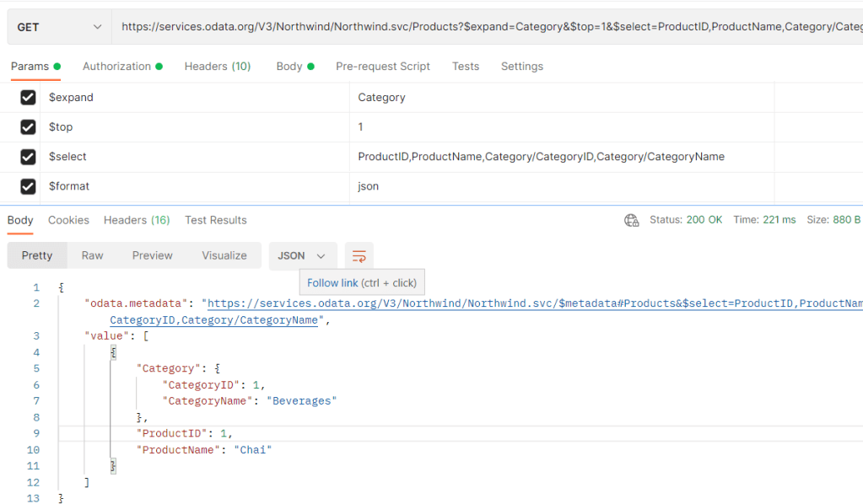863x504 pixels.
Task: Switch to Preview response view
Action: [x=152, y=256]
